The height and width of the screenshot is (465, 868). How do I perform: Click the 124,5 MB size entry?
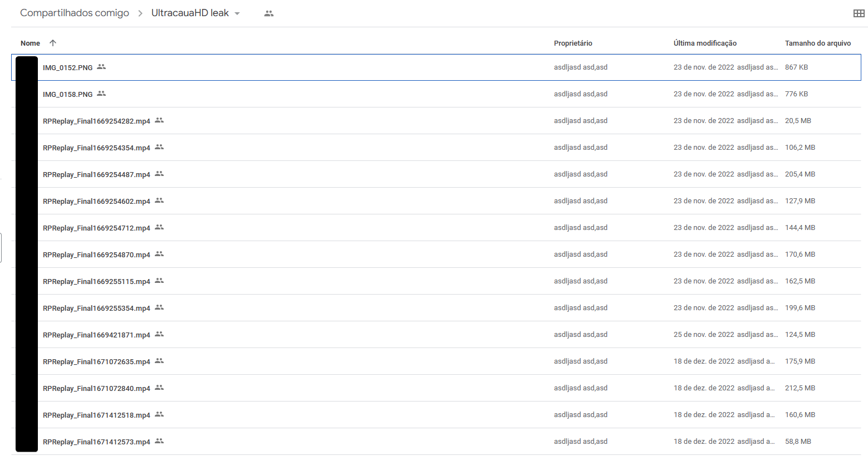tap(800, 335)
